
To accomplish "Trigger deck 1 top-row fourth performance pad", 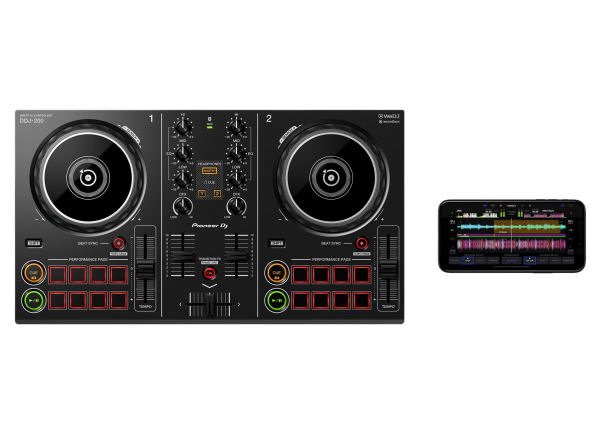I will [118, 274].
